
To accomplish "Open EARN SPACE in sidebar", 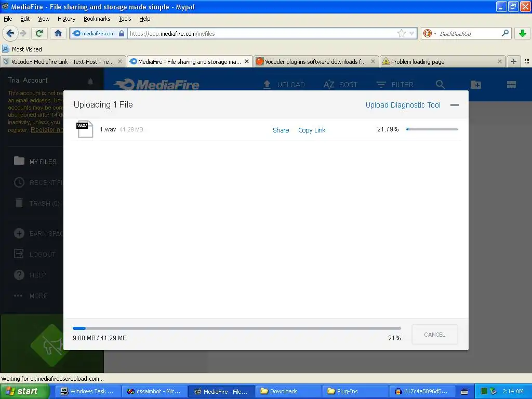I will click(38, 233).
